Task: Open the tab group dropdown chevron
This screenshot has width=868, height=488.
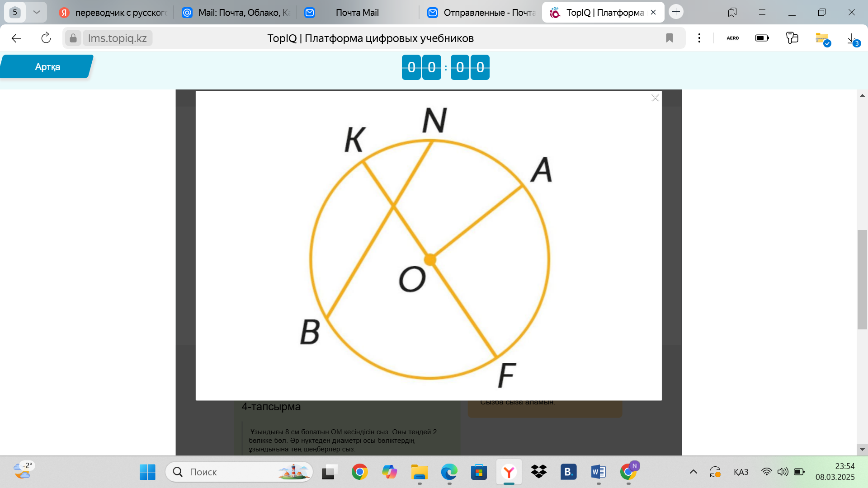Action: [x=37, y=12]
